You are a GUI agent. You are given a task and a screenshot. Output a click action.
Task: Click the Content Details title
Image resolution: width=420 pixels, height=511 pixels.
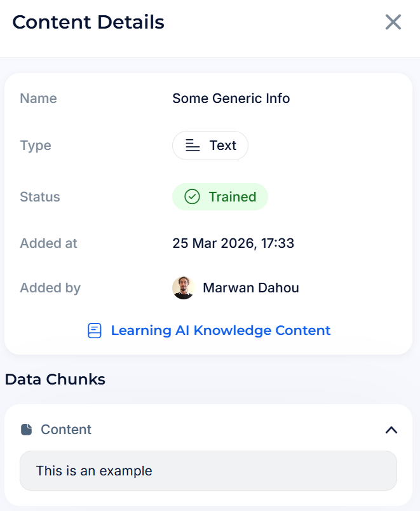[x=88, y=22]
